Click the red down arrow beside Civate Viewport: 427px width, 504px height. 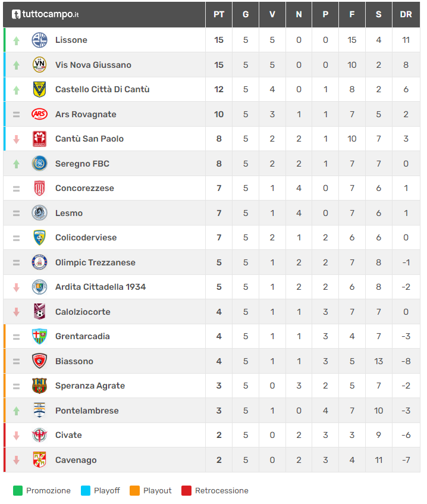[x=17, y=435]
